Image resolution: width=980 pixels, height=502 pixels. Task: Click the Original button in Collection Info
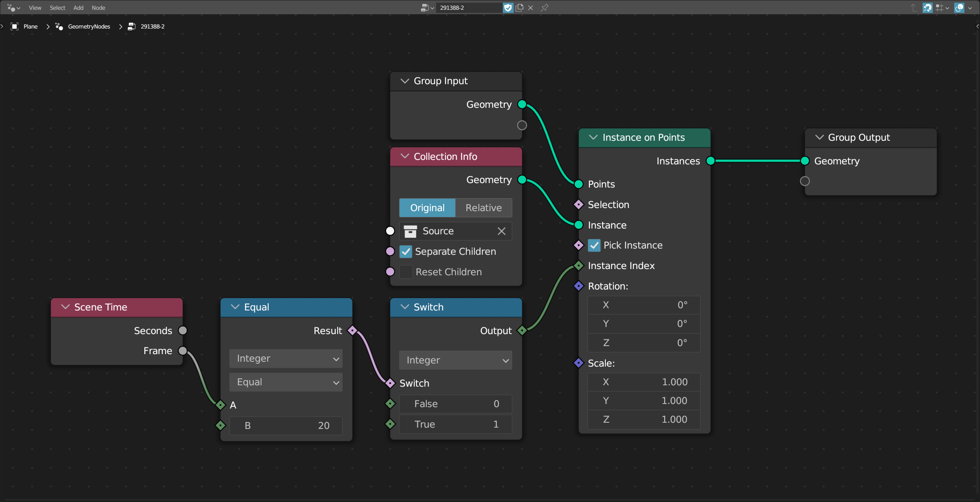(x=428, y=207)
